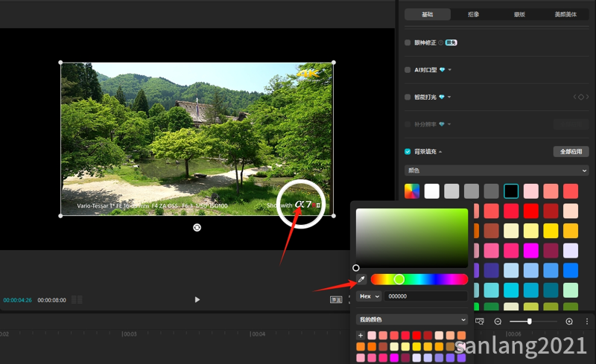
Task: Add a keyframe for 智能打光
Action: pyautogui.click(x=581, y=97)
